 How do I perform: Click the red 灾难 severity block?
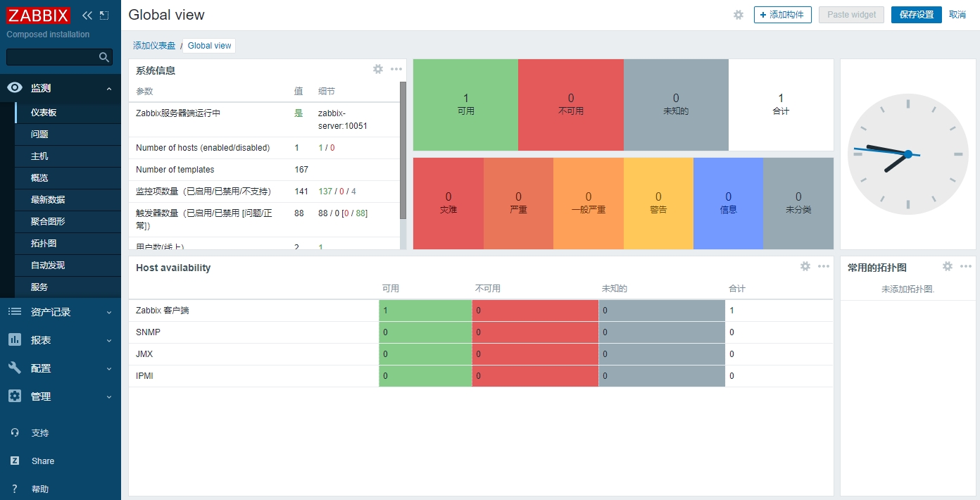click(448, 203)
